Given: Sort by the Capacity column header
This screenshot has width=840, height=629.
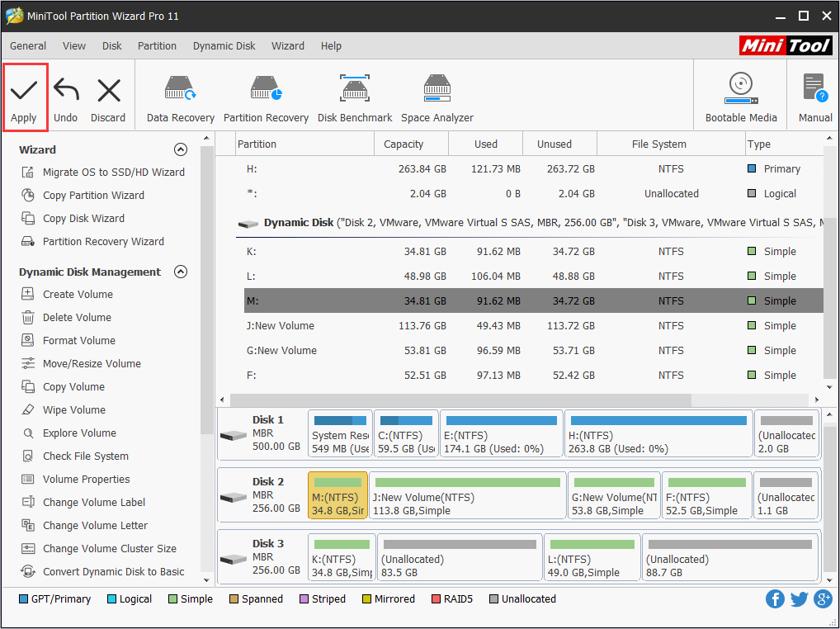Looking at the screenshot, I should click(x=403, y=144).
